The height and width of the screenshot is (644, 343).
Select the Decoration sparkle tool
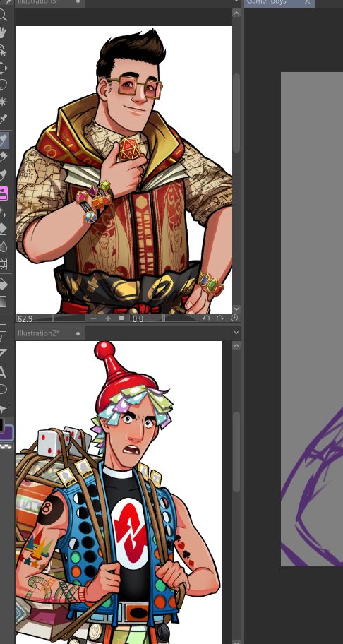4,212
